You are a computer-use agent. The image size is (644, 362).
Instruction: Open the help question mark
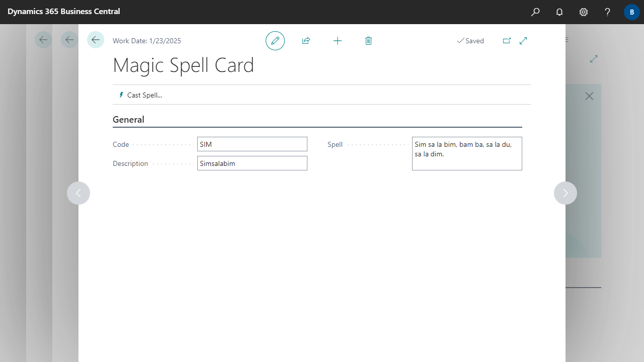point(608,12)
